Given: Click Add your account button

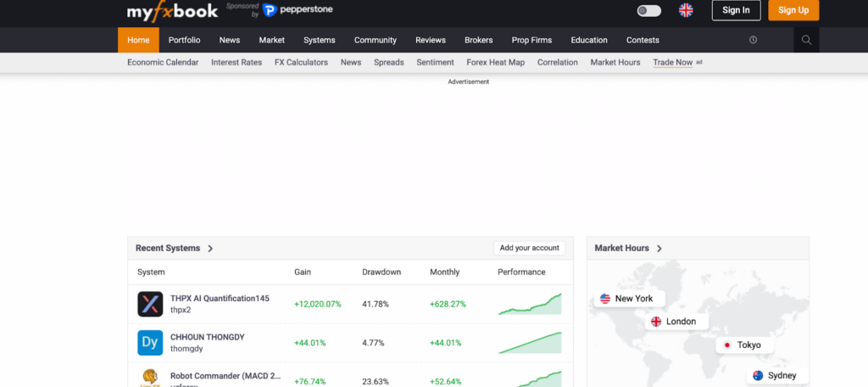Looking at the screenshot, I should (x=529, y=248).
